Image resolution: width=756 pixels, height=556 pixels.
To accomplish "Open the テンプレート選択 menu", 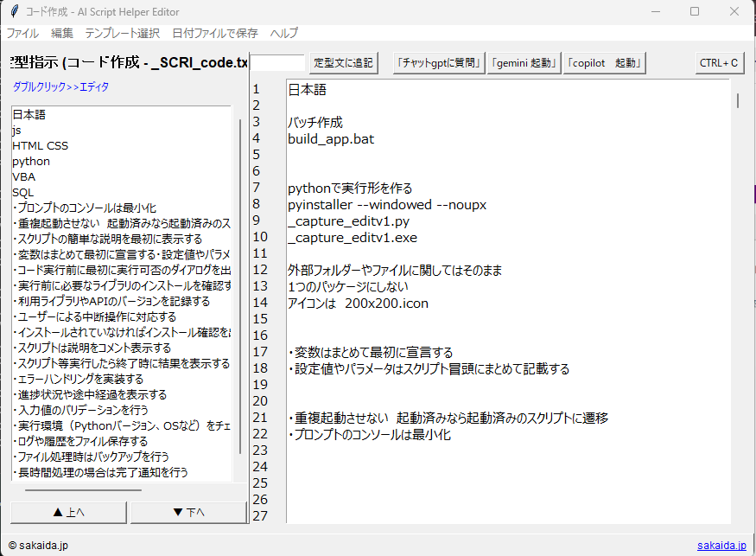I will (122, 33).
